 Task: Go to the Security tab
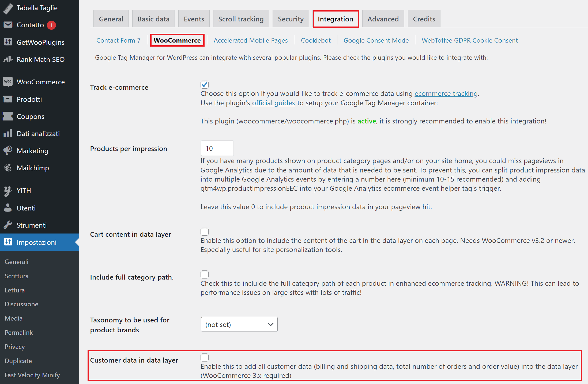click(291, 19)
